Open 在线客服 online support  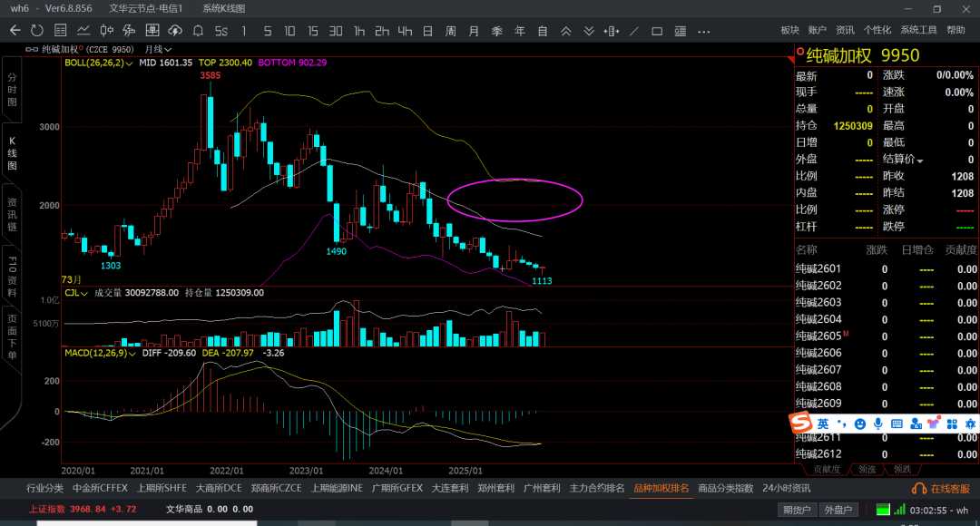[941, 489]
